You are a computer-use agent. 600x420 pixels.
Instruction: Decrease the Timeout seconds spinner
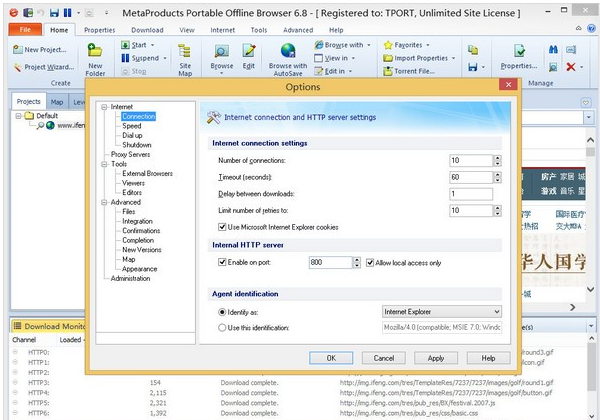tap(497, 180)
